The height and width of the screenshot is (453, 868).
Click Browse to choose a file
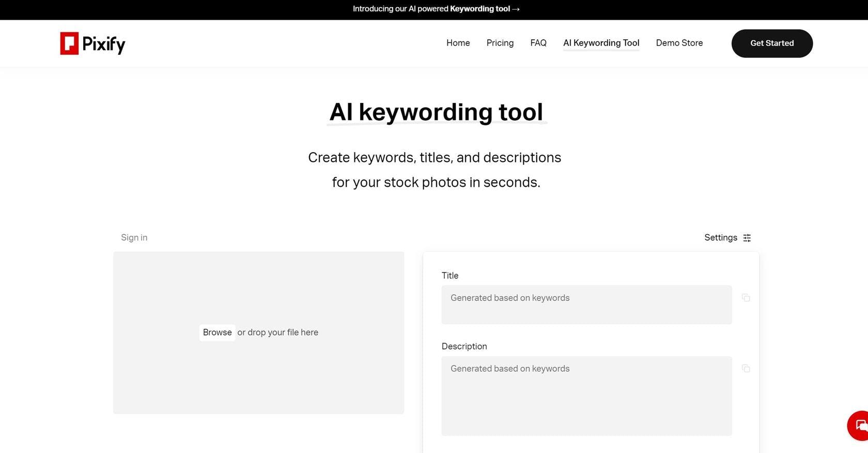coord(217,333)
